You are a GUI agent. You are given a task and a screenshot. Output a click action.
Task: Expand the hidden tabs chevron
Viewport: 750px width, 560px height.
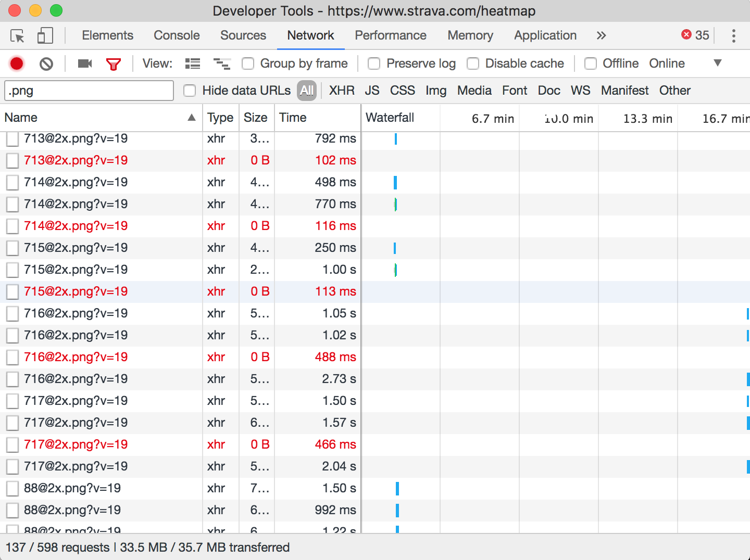(601, 35)
